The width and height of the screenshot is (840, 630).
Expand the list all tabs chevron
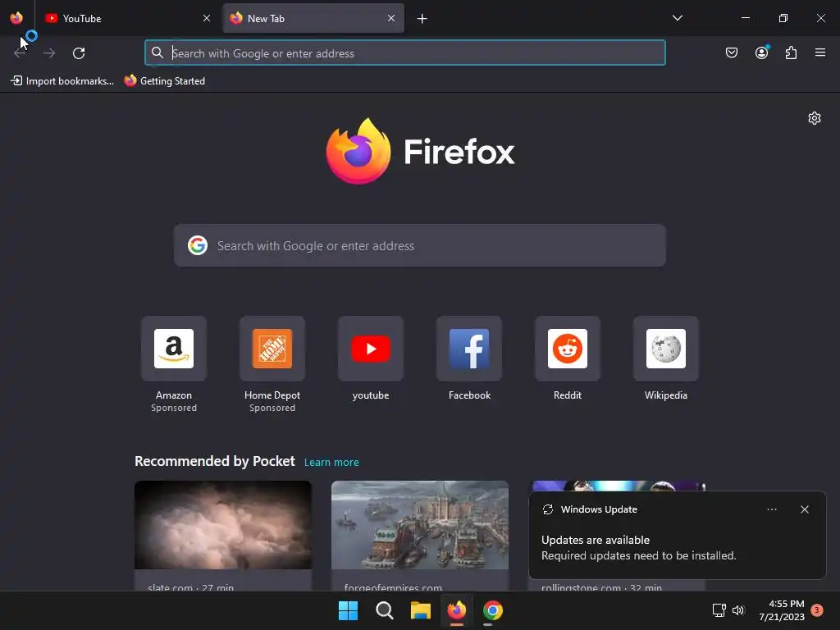pyautogui.click(x=677, y=18)
